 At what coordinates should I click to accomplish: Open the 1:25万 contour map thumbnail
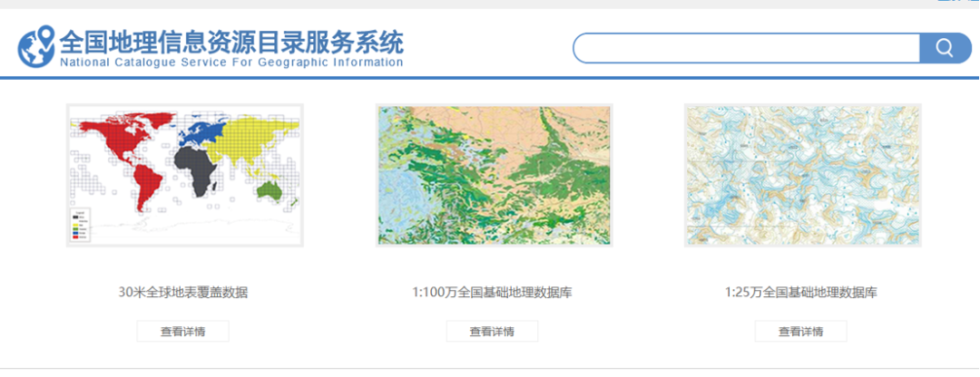[802, 176]
